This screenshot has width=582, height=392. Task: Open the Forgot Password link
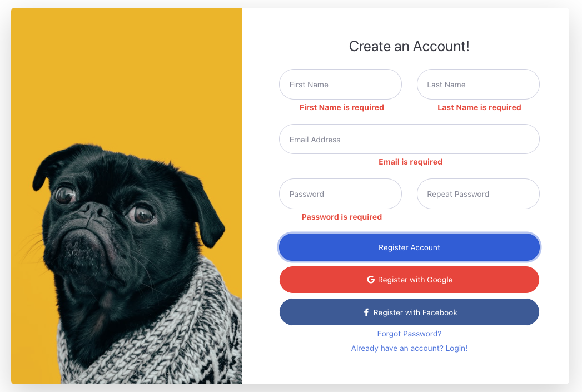coord(409,334)
